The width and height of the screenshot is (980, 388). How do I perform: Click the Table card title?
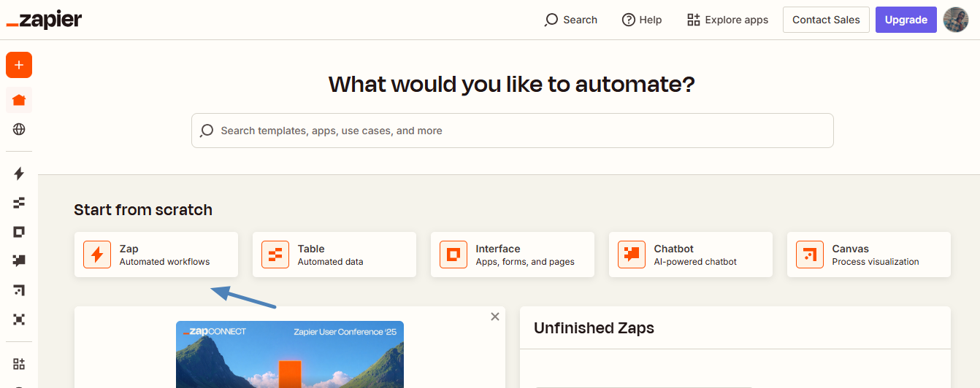pyautogui.click(x=311, y=249)
